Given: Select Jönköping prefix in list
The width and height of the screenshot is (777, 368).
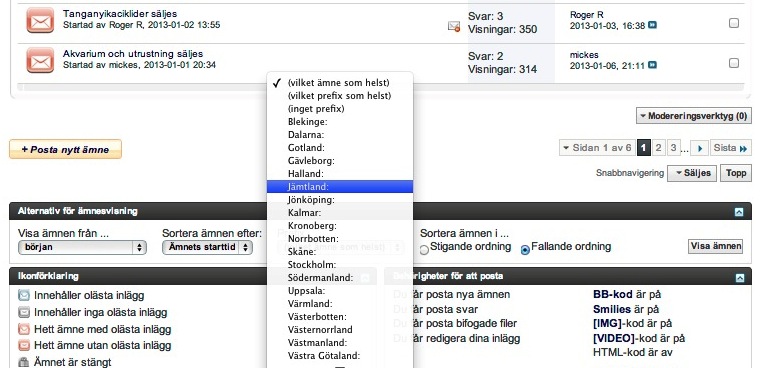Looking at the screenshot, I should 339,200.
